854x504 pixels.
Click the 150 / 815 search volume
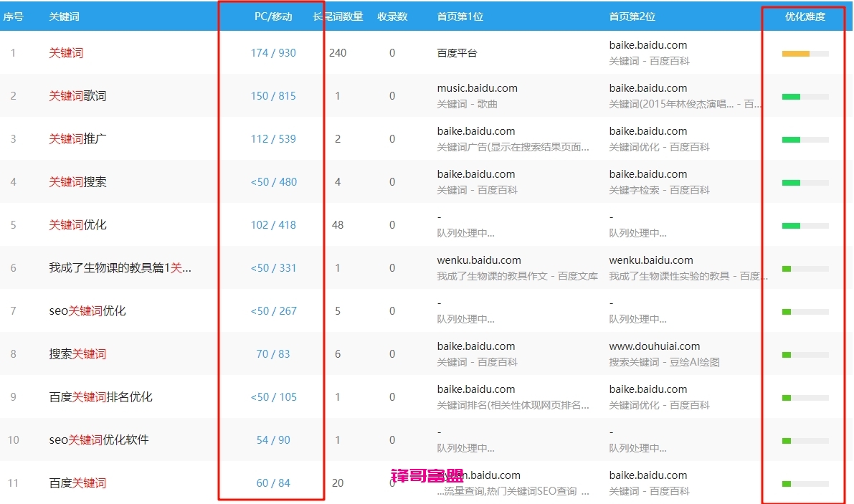point(273,96)
